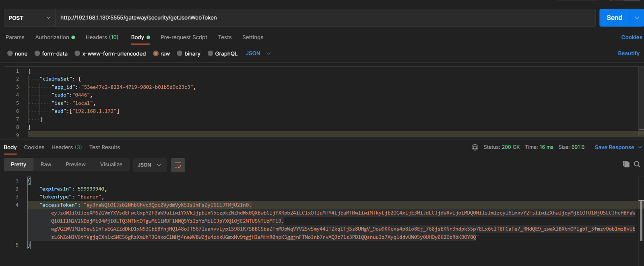Open search in response with magnifier icon
The width and height of the screenshot is (644, 266).
pyautogui.click(x=637, y=164)
